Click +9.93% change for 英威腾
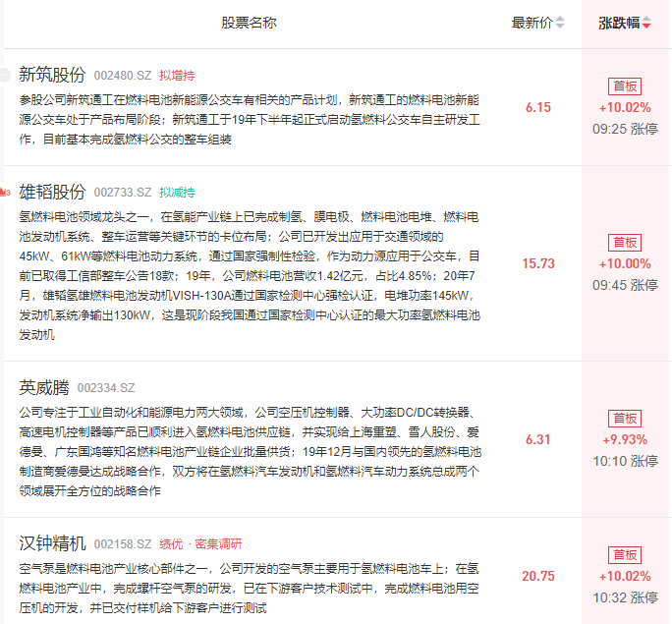 [625, 439]
